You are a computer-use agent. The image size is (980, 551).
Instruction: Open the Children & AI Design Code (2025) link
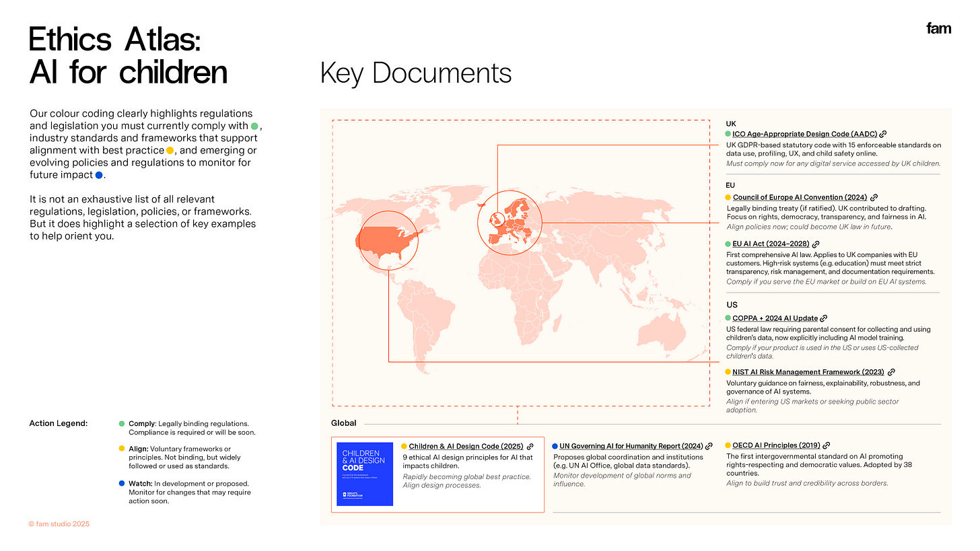click(x=466, y=446)
